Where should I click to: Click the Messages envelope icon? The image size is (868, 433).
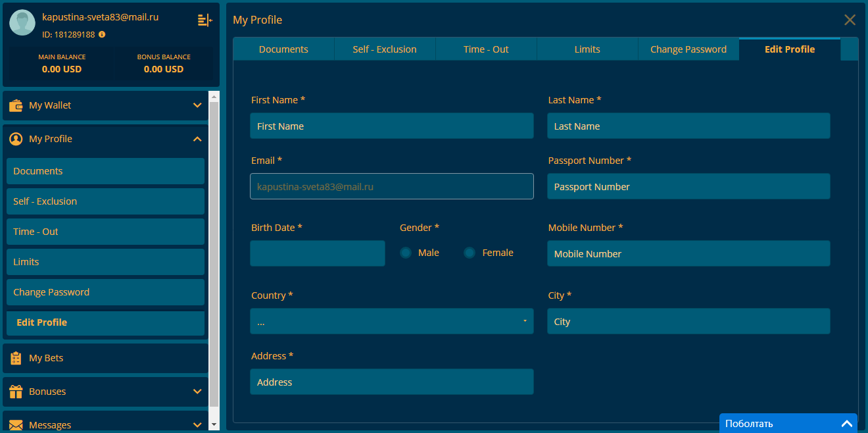tap(16, 425)
